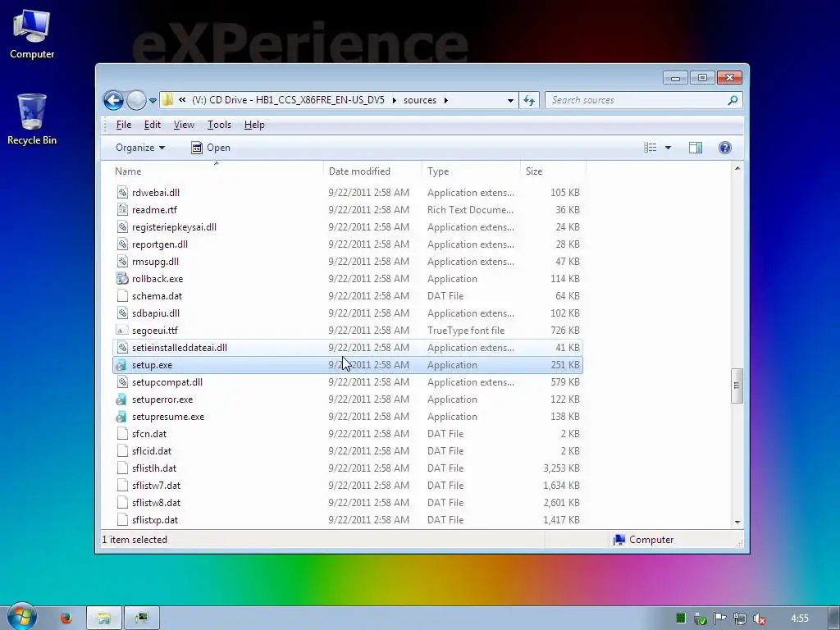Viewport: 840px width, 630px height.
Task: Click the taskbar clock showing 4:55
Action: click(800, 619)
